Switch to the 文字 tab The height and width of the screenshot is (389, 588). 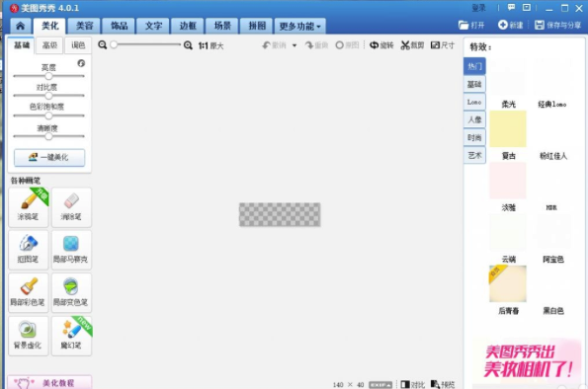pyautogui.click(x=153, y=26)
